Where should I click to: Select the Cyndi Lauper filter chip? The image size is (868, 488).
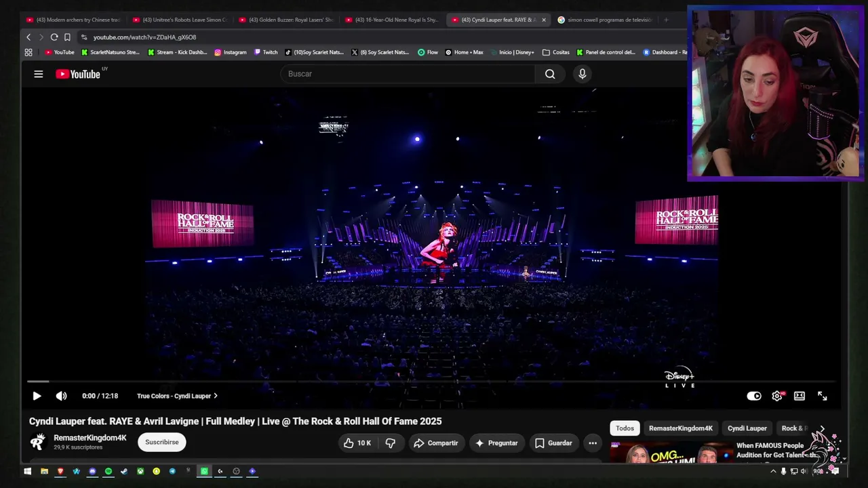[x=747, y=428]
